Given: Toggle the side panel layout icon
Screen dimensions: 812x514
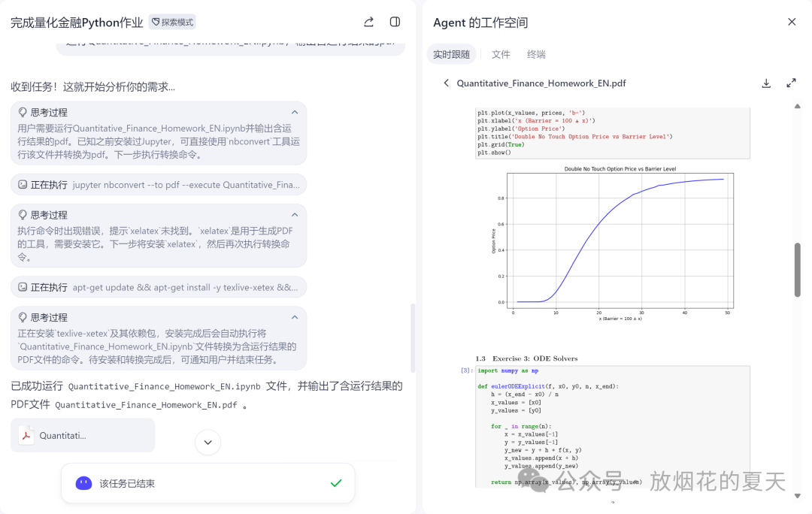Looking at the screenshot, I should [395, 23].
